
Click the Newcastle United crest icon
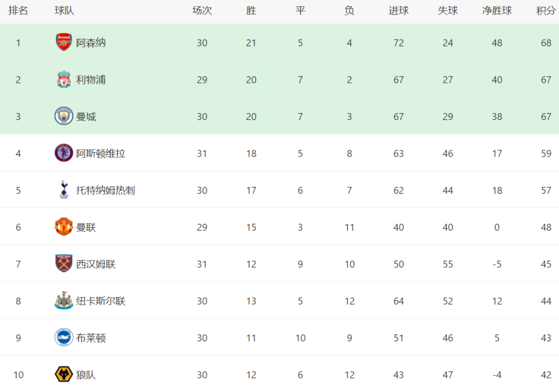click(64, 301)
